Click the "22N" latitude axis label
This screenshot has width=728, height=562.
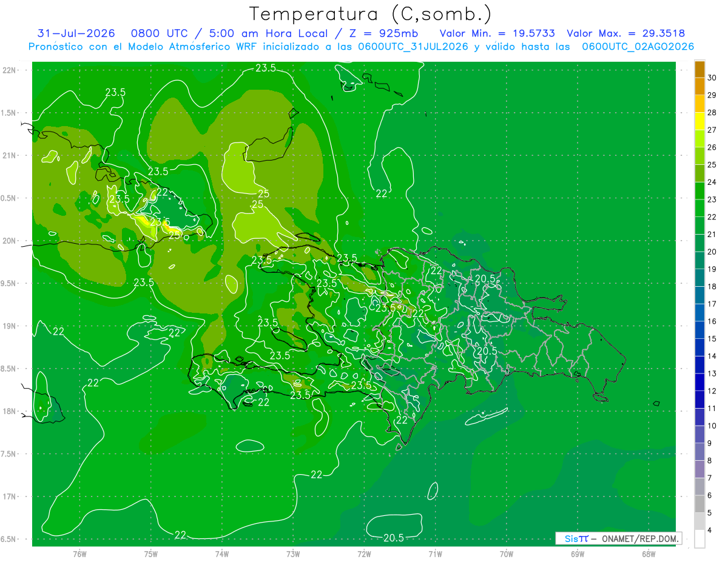point(10,70)
